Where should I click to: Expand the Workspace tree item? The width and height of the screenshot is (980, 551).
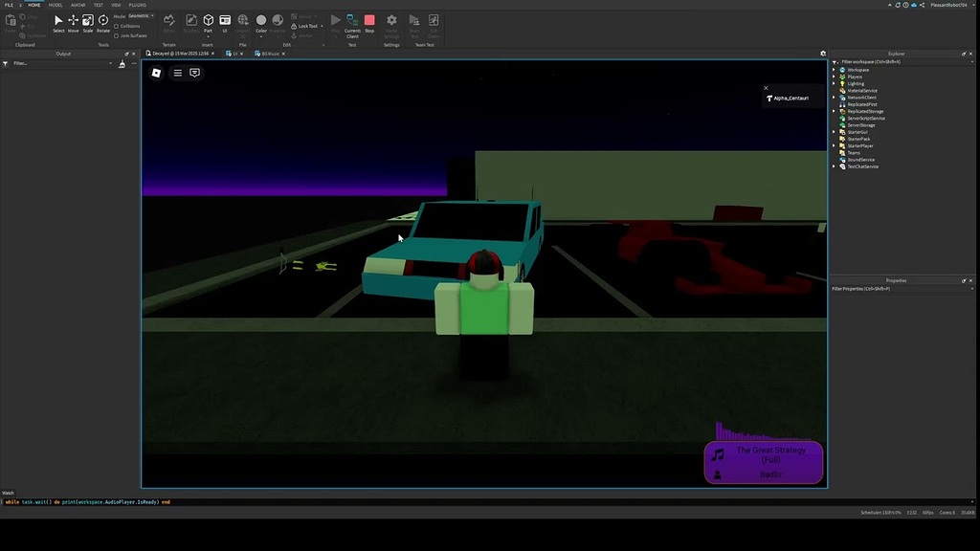point(834,70)
